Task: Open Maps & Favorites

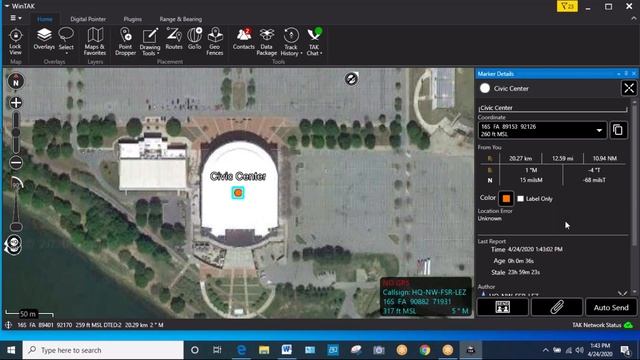Action: [x=95, y=41]
